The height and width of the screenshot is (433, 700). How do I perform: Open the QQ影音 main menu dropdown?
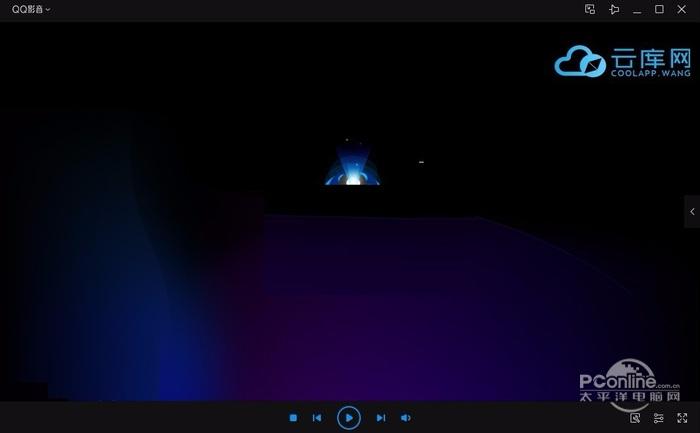click(31, 9)
